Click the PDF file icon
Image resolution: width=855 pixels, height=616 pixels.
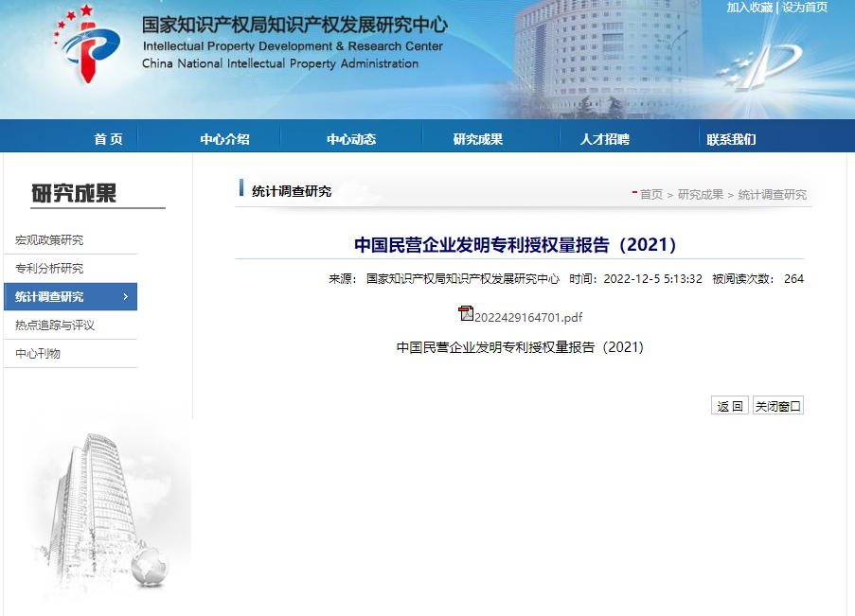465,314
